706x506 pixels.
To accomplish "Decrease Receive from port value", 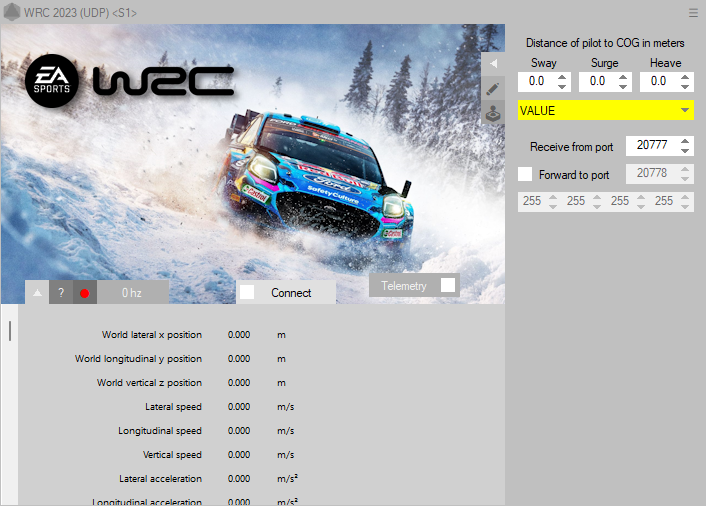I will point(685,150).
